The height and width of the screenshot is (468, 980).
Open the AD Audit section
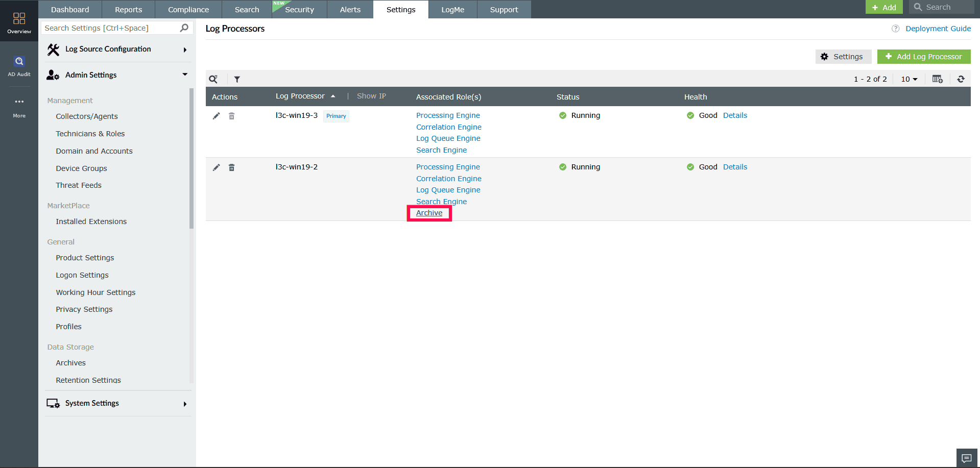(19, 65)
